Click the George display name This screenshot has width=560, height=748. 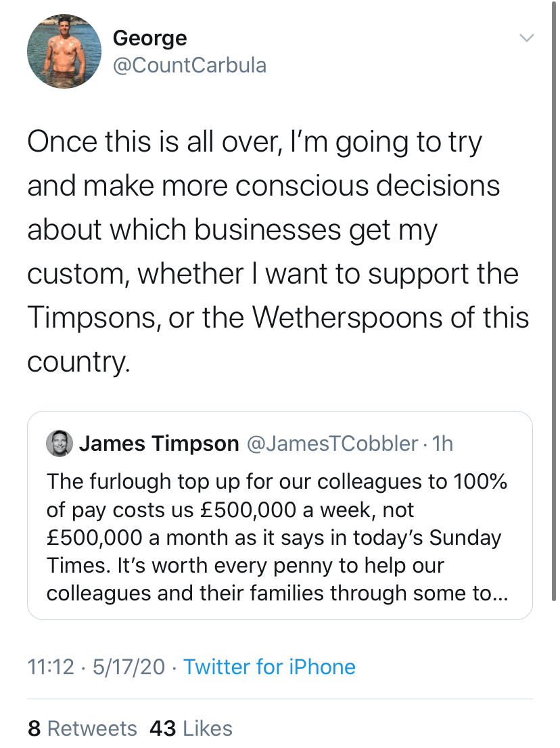click(149, 38)
